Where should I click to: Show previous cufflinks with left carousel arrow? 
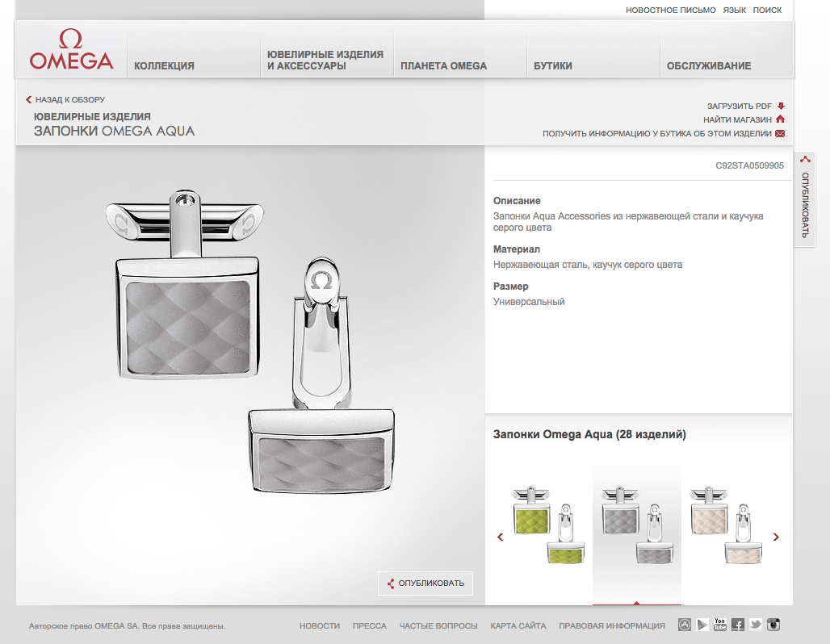coord(501,537)
